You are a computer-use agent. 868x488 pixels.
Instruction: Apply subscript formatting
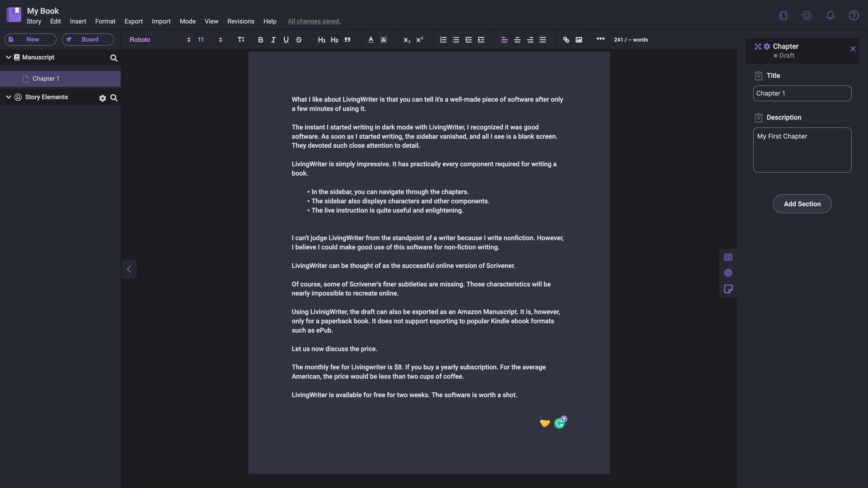point(407,40)
